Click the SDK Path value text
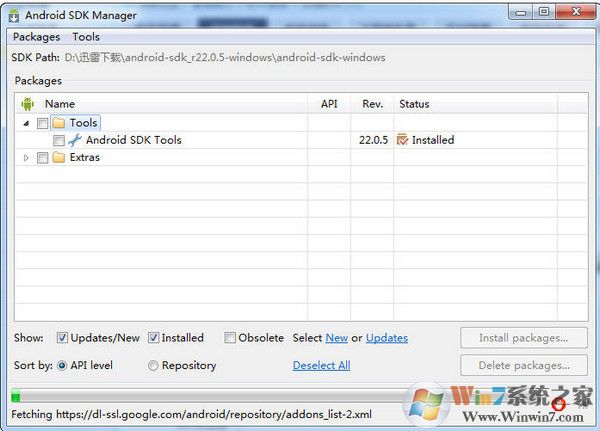 [225, 57]
